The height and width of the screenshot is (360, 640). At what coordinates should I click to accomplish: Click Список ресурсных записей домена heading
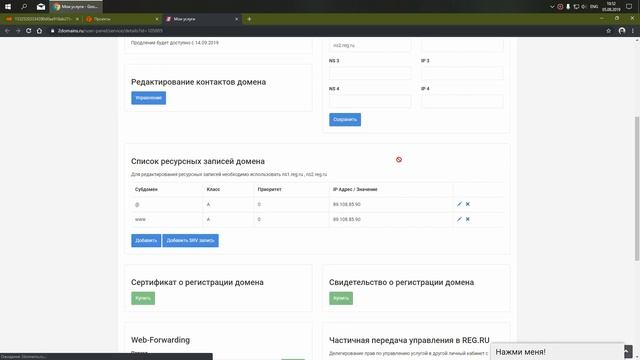pos(198,161)
